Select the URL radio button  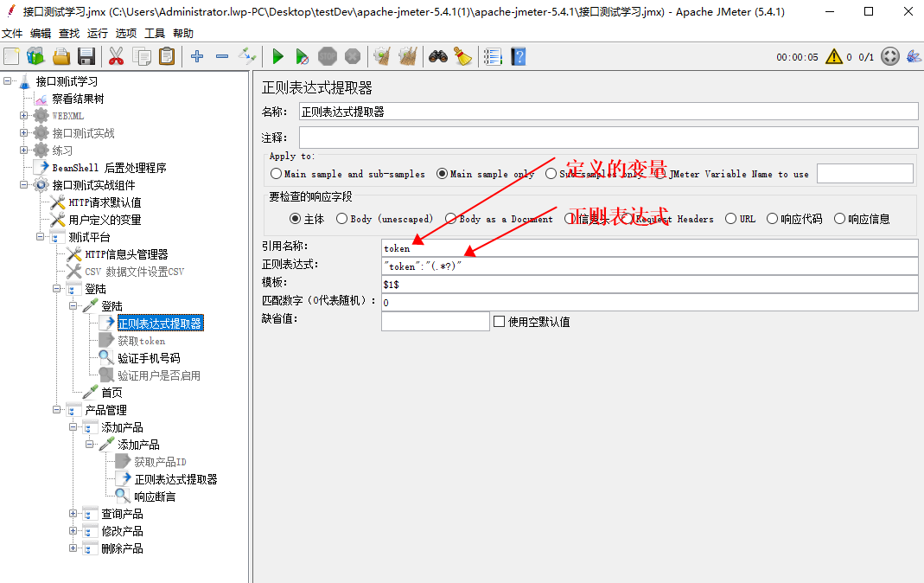click(730, 219)
